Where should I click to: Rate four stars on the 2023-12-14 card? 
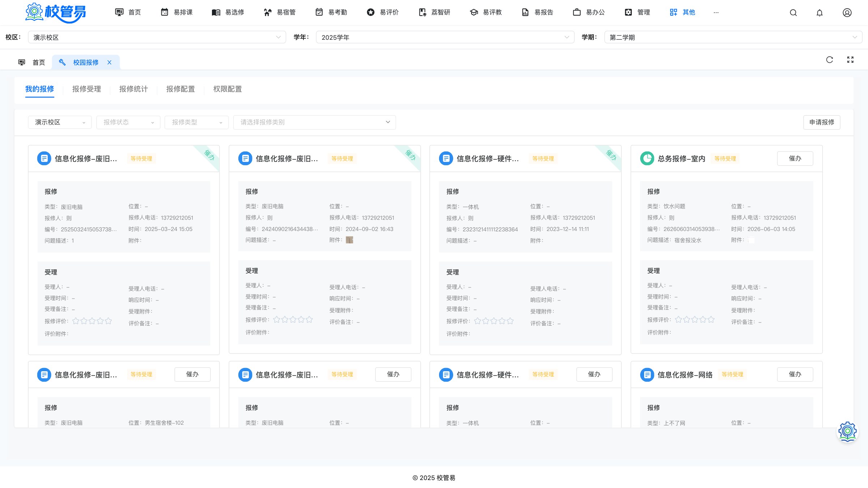click(502, 321)
